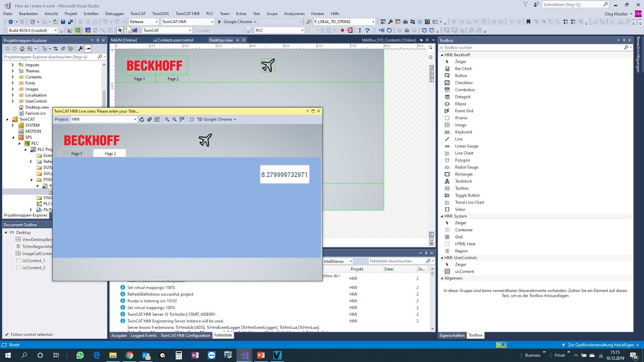Screen dimensions: 644x362
Task: Click message 'Router is listening on: 10102'
Action: (152, 301)
